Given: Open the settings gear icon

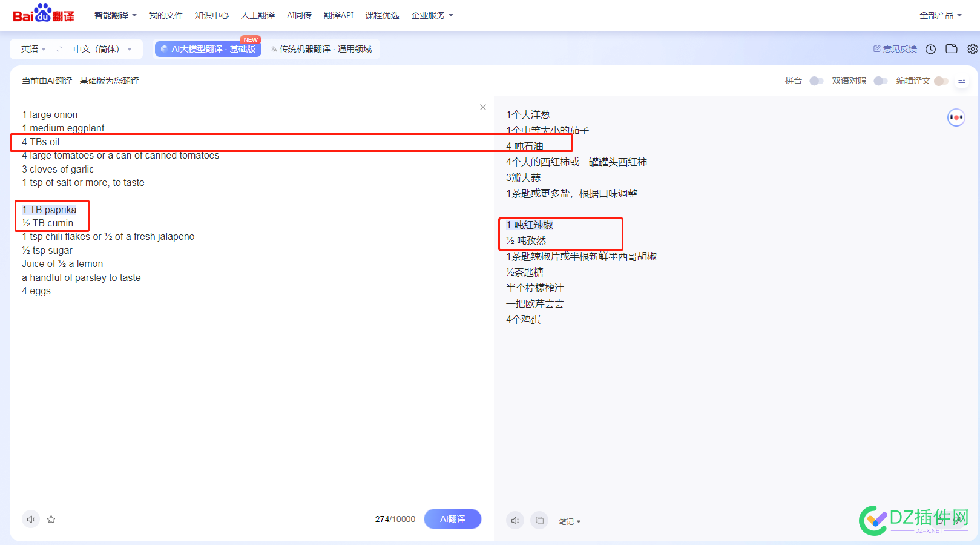Looking at the screenshot, I should coord(972,49).
